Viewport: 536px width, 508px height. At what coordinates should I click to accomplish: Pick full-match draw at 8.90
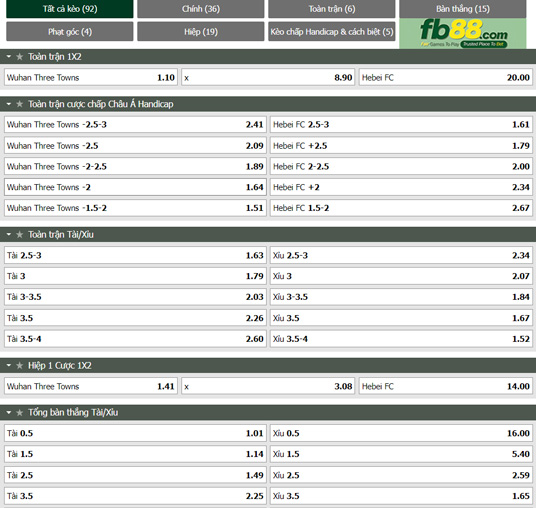click(268, 77)
